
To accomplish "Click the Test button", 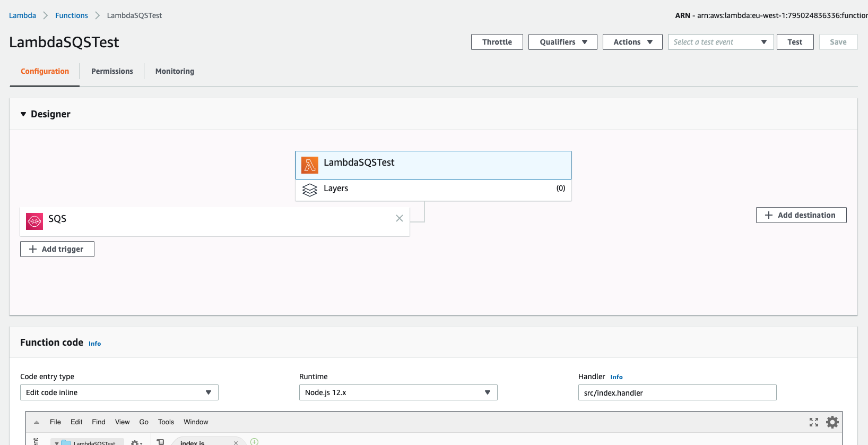I will [795, 42].
